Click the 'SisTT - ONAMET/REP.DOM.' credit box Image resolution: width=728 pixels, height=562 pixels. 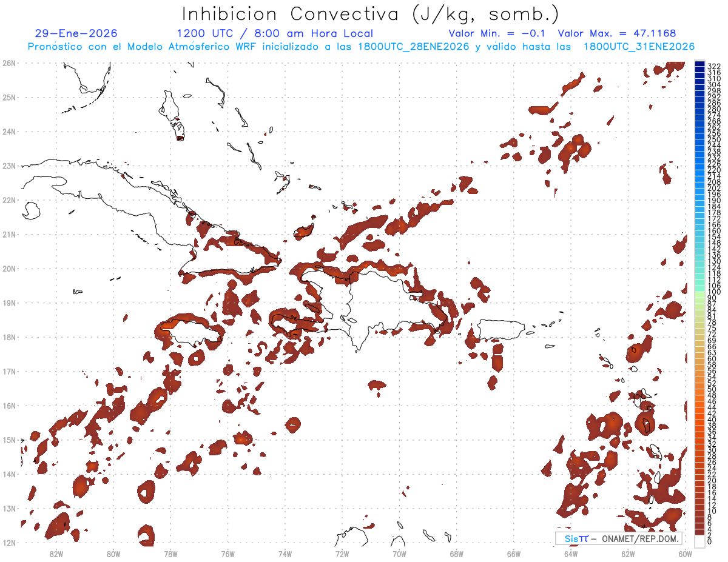pos(618,538)
